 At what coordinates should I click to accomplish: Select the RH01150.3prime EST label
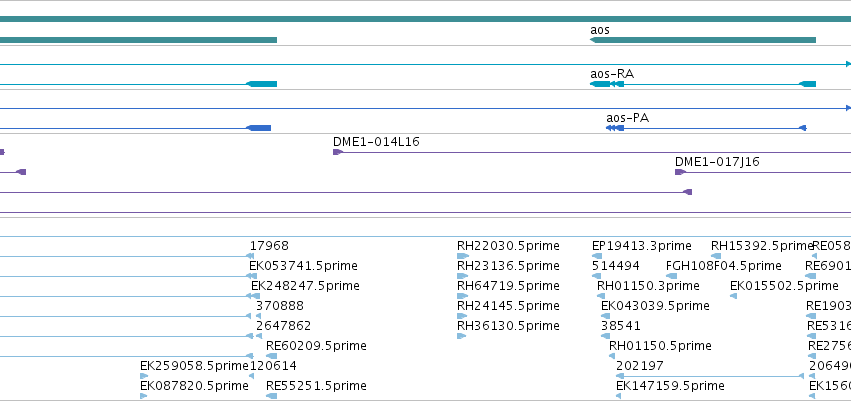[x=648, y=286]
